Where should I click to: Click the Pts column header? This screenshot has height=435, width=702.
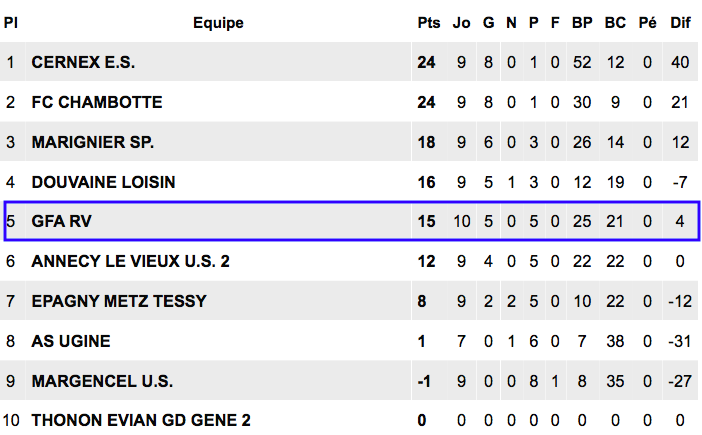pyautogui.click(x=429, y=23)
